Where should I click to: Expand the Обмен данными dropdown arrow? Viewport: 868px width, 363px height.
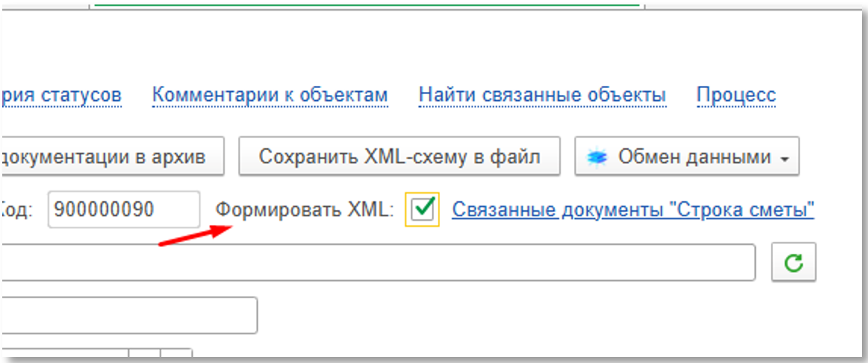tap(784, 158)
